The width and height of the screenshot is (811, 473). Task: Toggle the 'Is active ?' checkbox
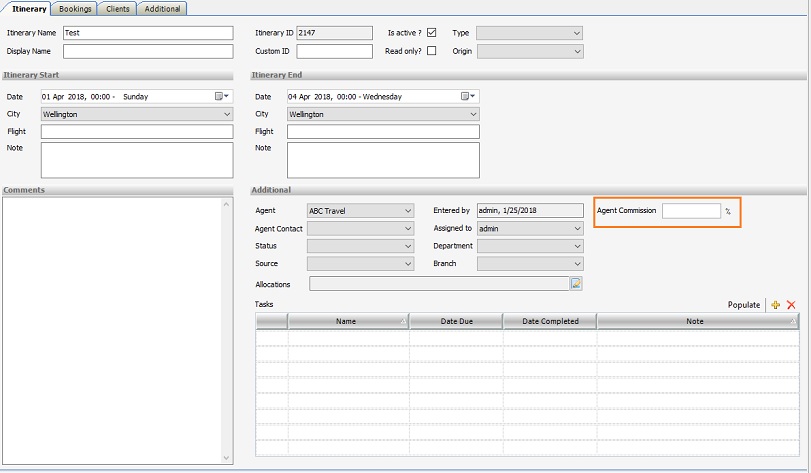point(432,33)
